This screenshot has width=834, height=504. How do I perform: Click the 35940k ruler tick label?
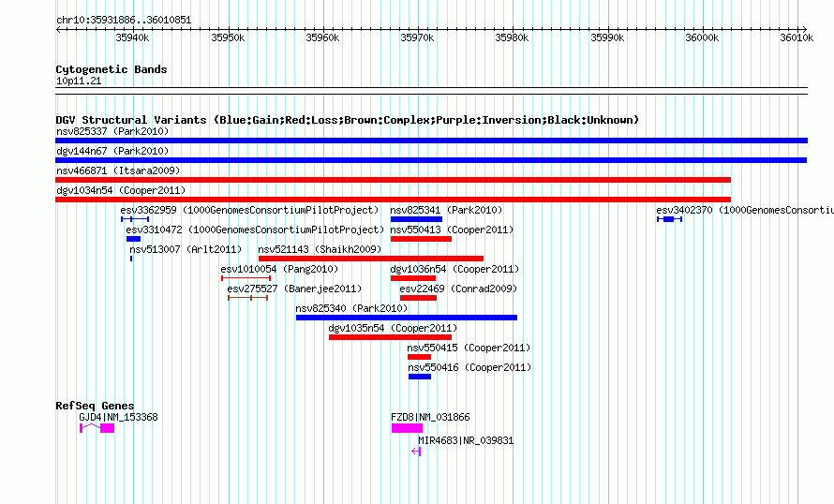(x=132, y=37)
